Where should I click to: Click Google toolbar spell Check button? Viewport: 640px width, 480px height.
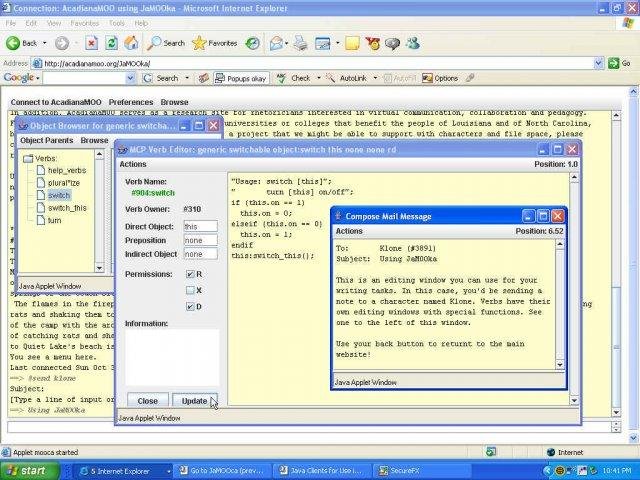point(293,78)
